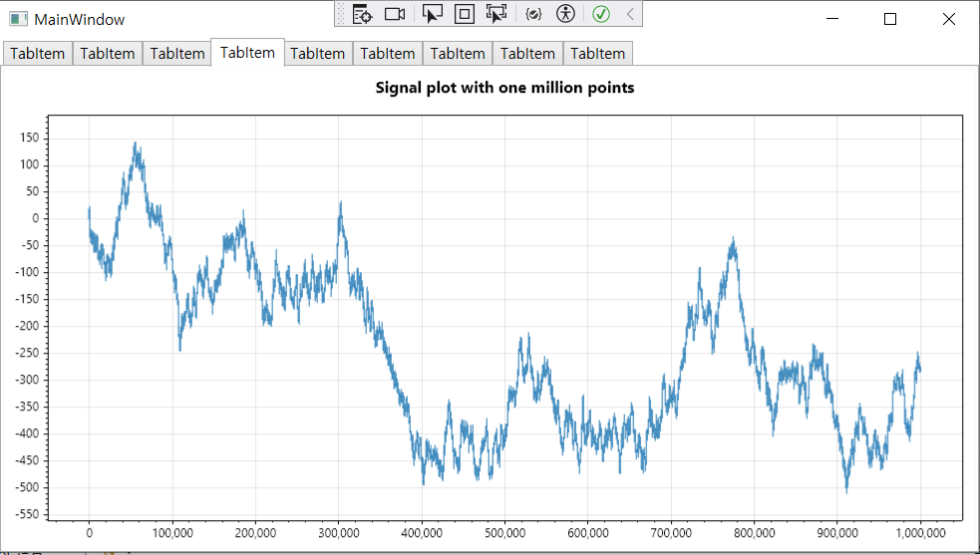Switch to the second TabItem tab

coord(108,54)
